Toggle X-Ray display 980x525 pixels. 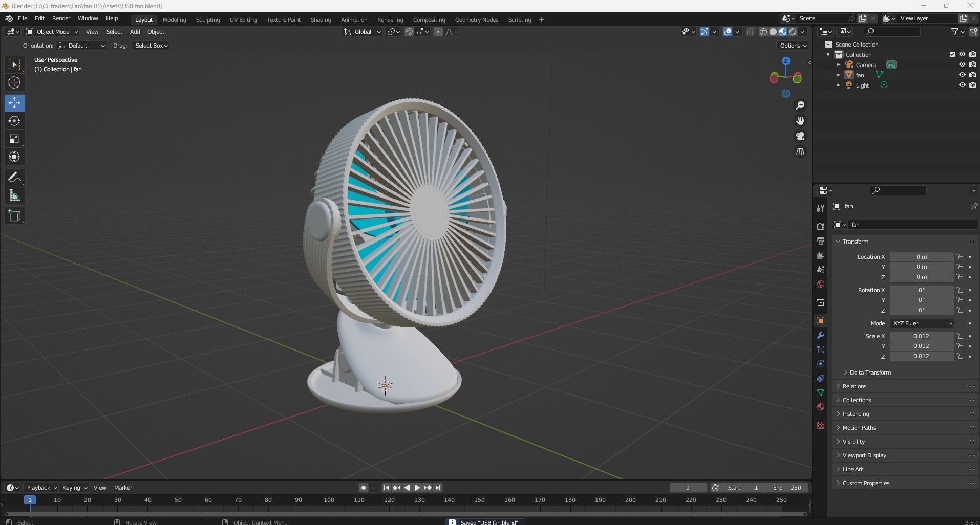(x=750, y=32)
